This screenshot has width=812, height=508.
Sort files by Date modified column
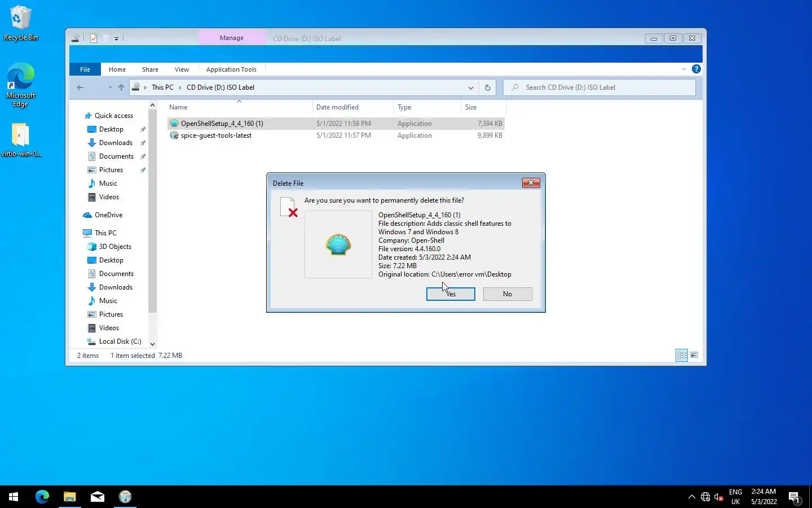point(353,107)
